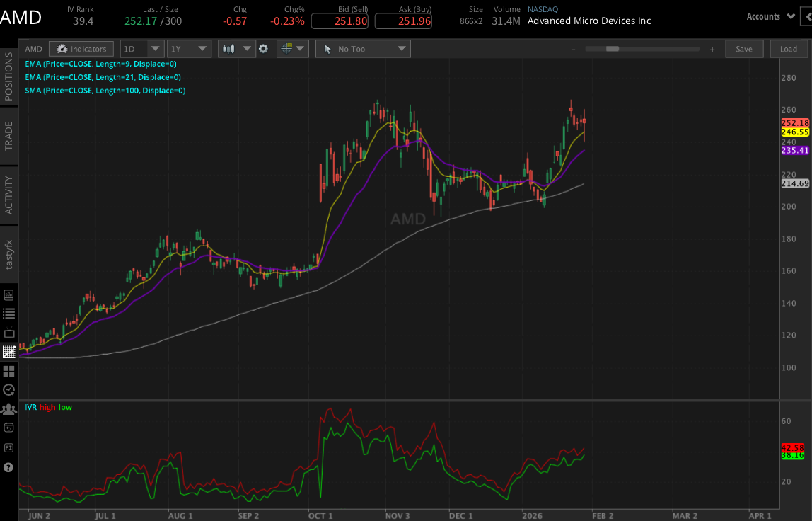
Task: Click the TV video feed icon
Action: (x=9, y=332)
